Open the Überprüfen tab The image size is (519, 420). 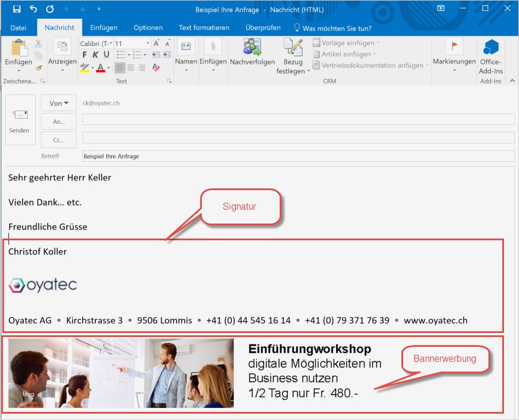coord(263,28)
